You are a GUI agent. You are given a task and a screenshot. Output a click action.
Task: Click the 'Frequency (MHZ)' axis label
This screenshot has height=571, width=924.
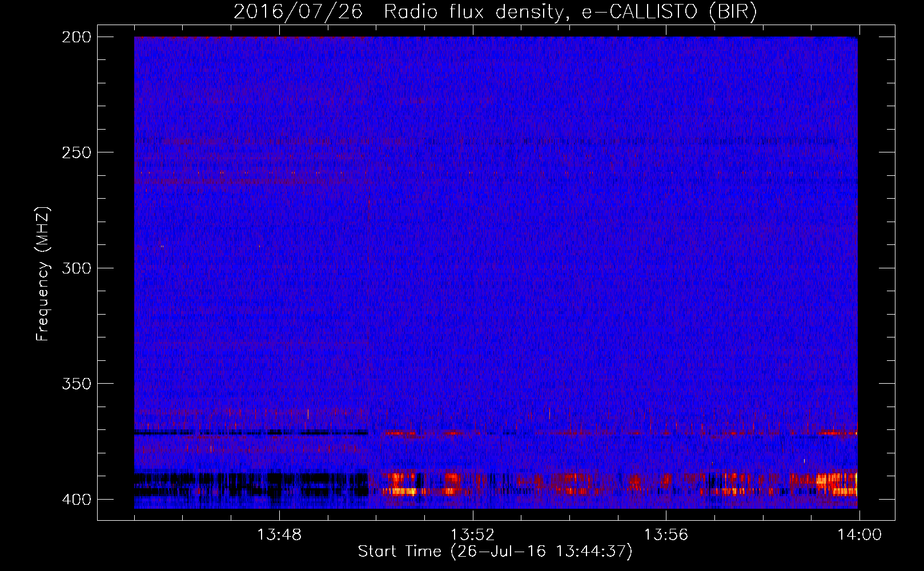[43, 274]
